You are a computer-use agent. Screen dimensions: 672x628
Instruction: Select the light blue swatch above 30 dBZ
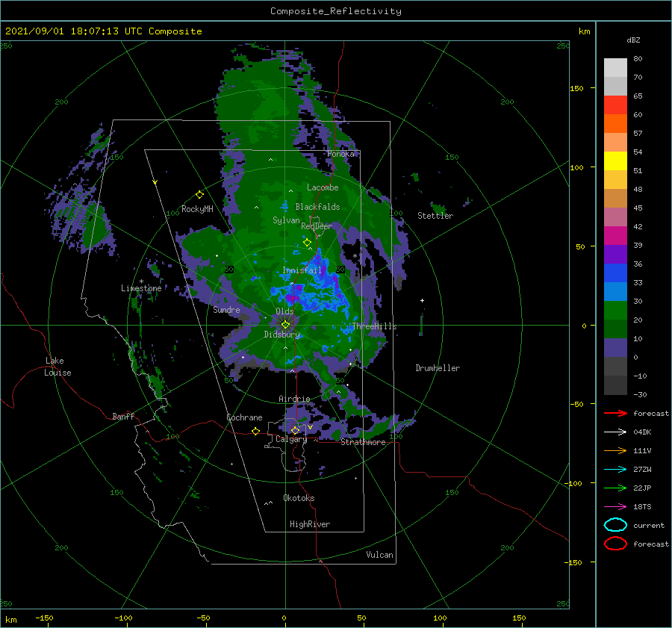(x=615, y=292)
